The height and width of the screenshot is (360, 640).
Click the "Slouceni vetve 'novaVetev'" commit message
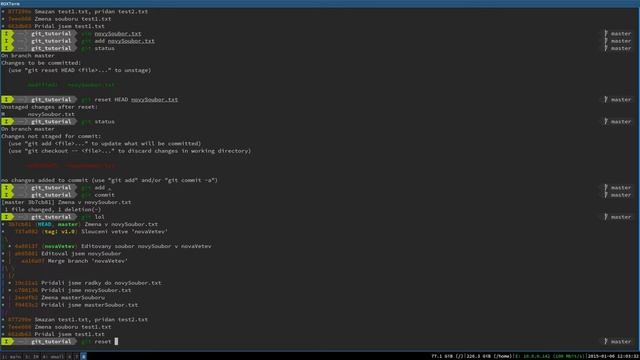pos(124,231)
